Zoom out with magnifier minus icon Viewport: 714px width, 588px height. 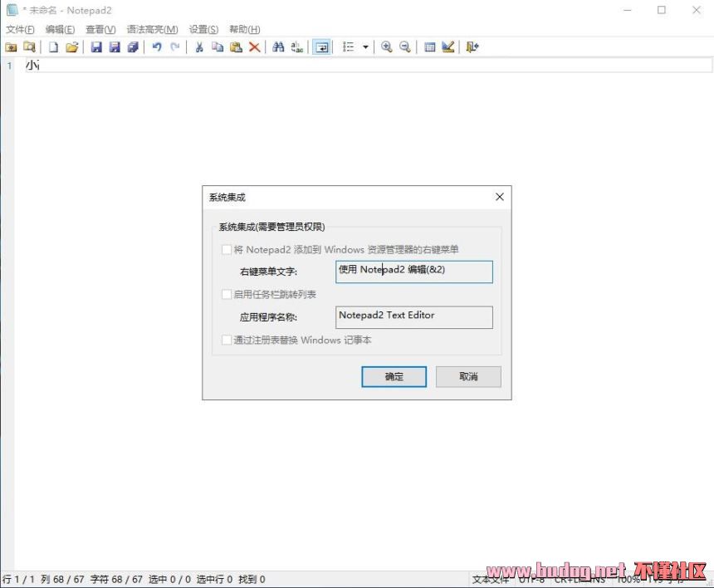pyautogui.click(x=405, y=47)
